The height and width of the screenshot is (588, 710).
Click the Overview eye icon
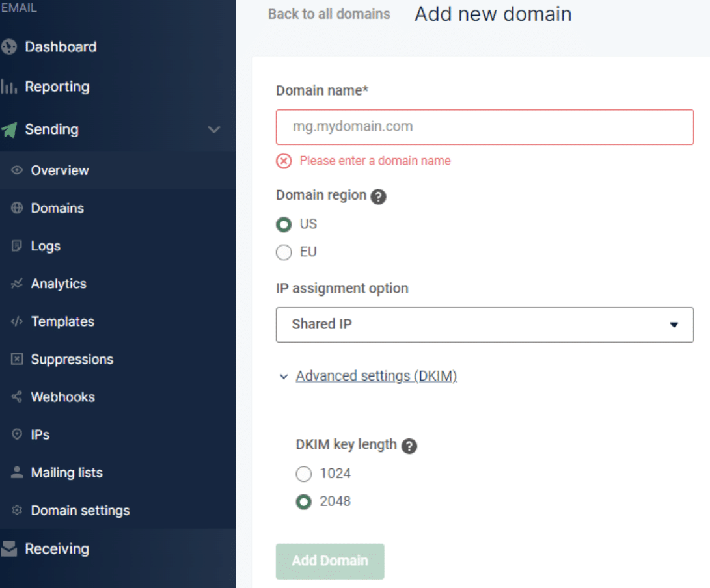(17, 170)
